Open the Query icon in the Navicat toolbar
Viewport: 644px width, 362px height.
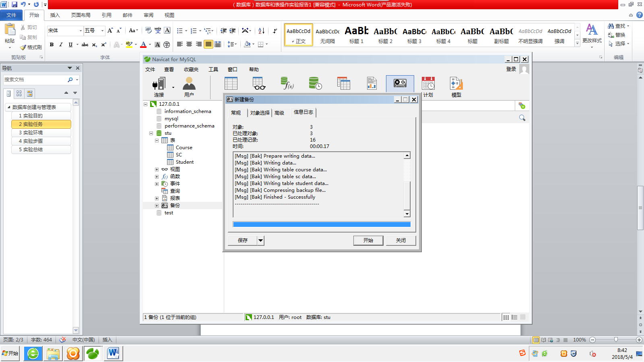click(343, 83)
